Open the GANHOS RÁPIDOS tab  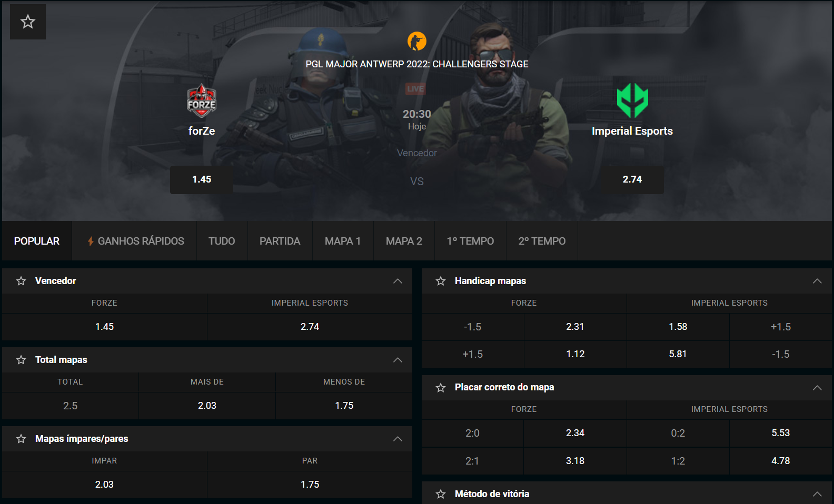pyautogui.click(x=135, y=241)
